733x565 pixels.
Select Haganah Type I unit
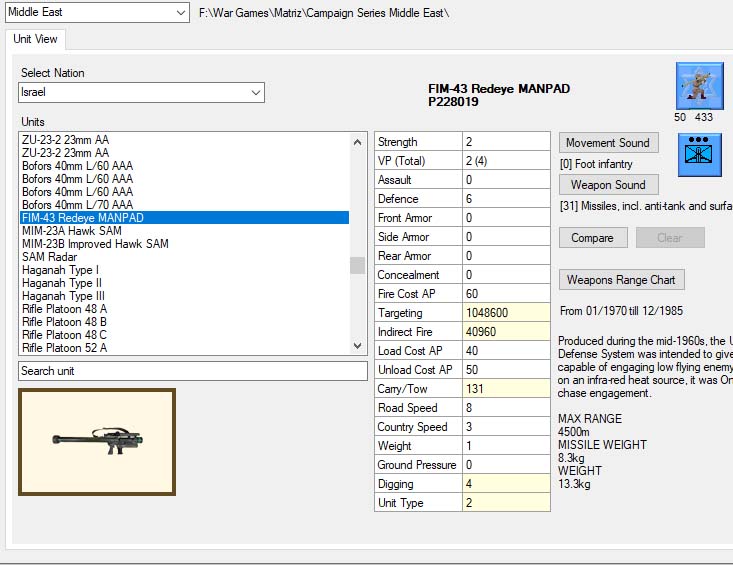[185, 270]
